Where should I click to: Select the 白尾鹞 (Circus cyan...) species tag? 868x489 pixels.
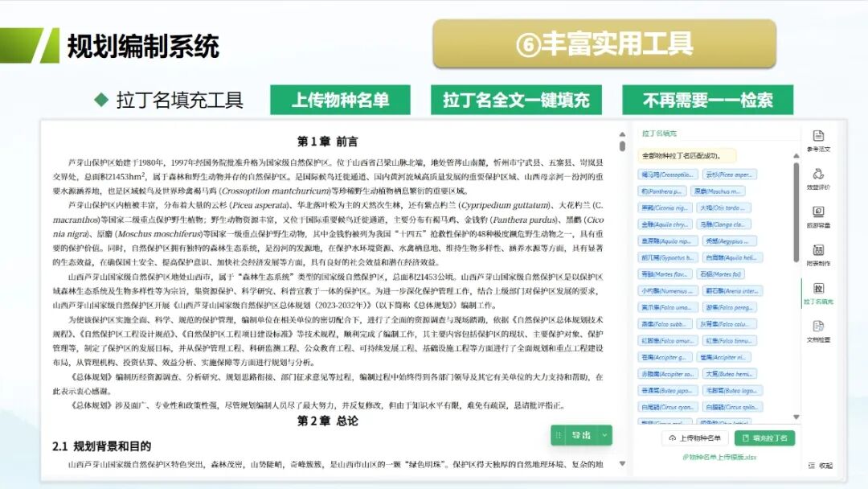(x=668, y=407)
